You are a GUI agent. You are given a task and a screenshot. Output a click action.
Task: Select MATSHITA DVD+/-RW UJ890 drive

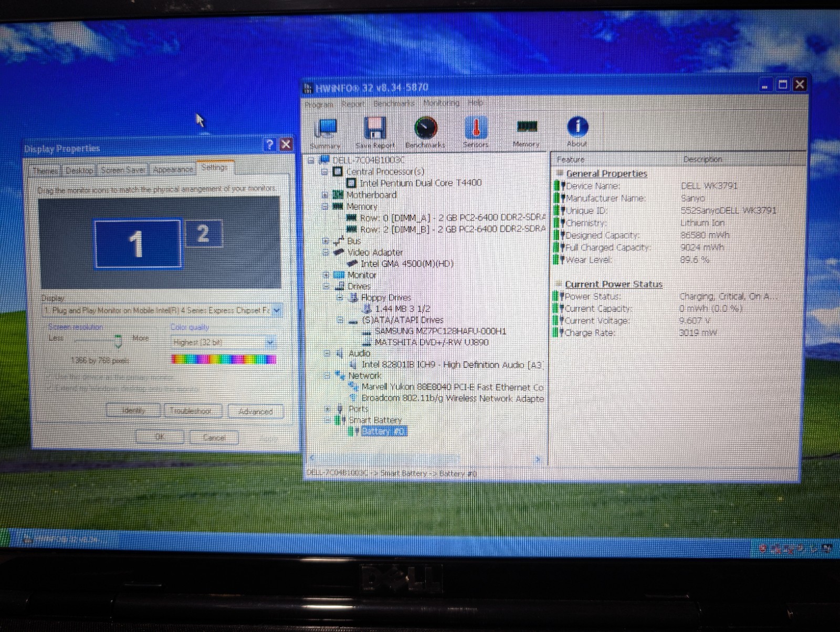point(432,342)
